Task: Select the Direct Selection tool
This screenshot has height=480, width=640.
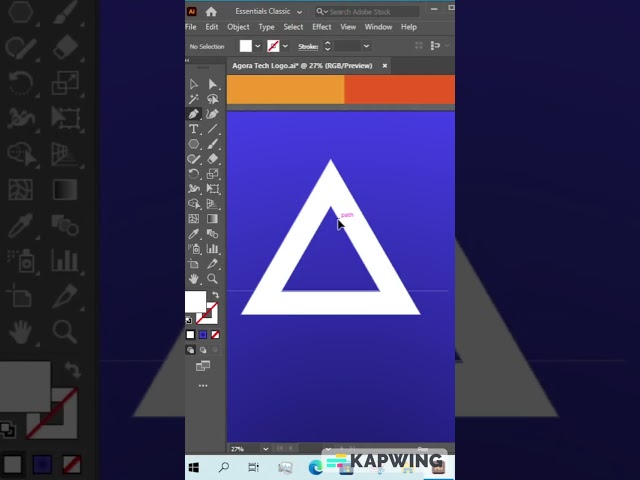Action: tap(212, 84)
